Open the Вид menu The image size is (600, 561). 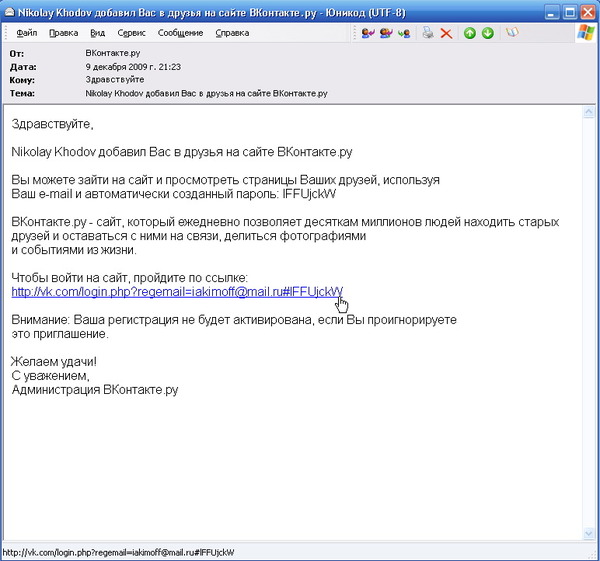click(98, 33)
